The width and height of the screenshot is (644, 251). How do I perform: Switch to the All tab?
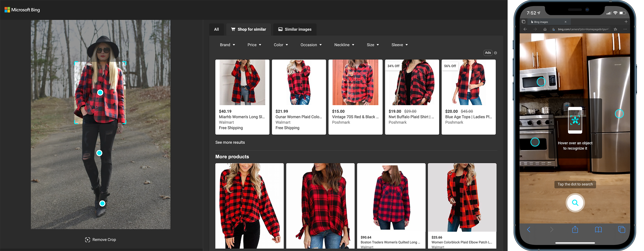pos(216,29)
